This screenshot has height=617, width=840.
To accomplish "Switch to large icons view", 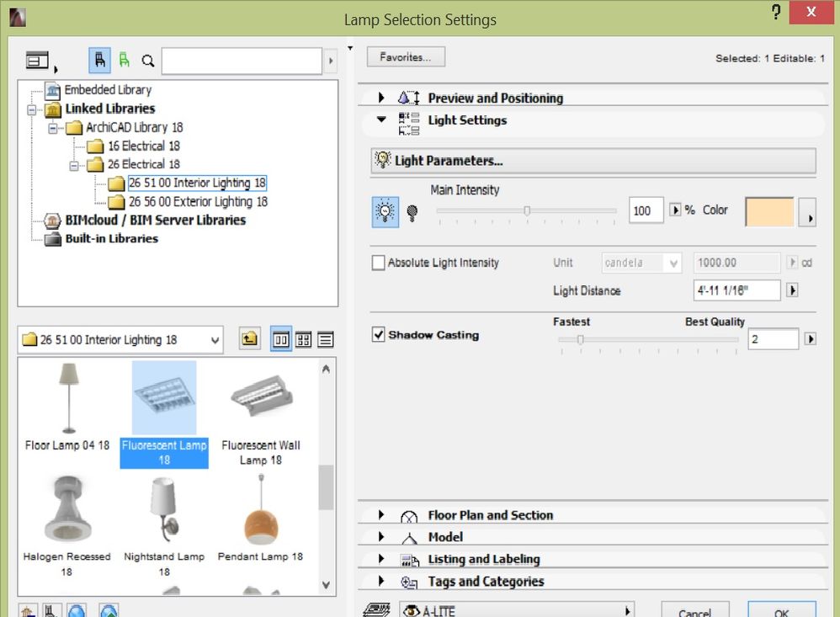I will (281, 339).
